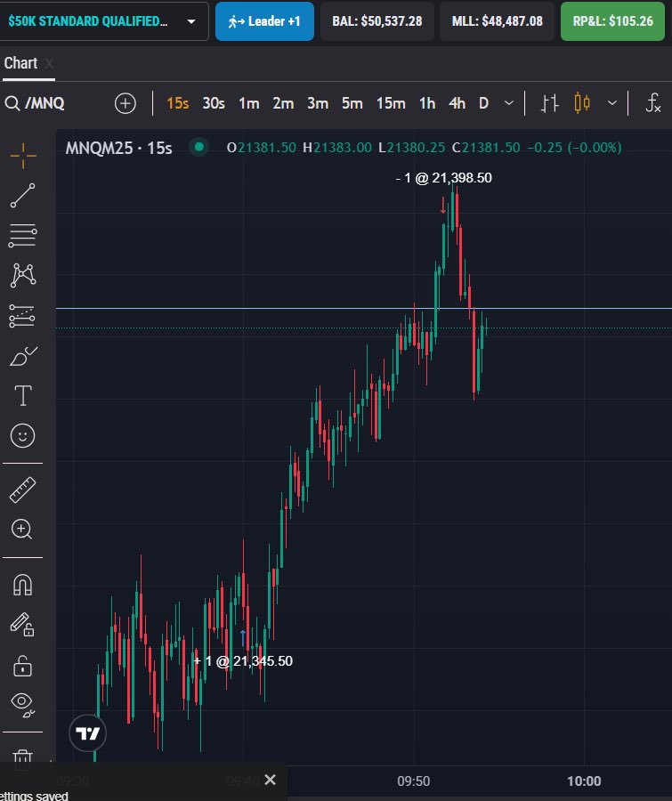The image size is (672, 801).
Task: Switch to 4h timeframe
Action: pos(457,103)
